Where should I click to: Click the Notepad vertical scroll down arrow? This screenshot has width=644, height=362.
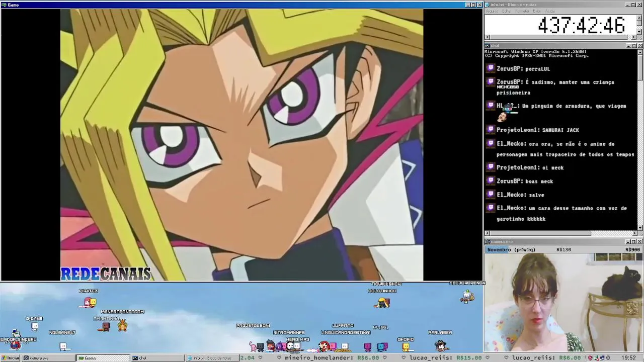tap(639, 32)
